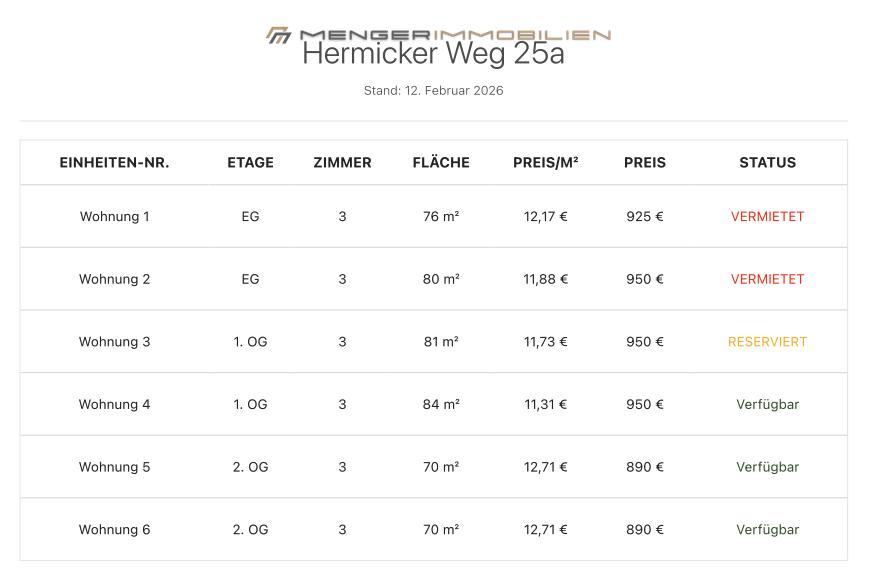
Task: Click the Status column header
Action: coord(768,162)
